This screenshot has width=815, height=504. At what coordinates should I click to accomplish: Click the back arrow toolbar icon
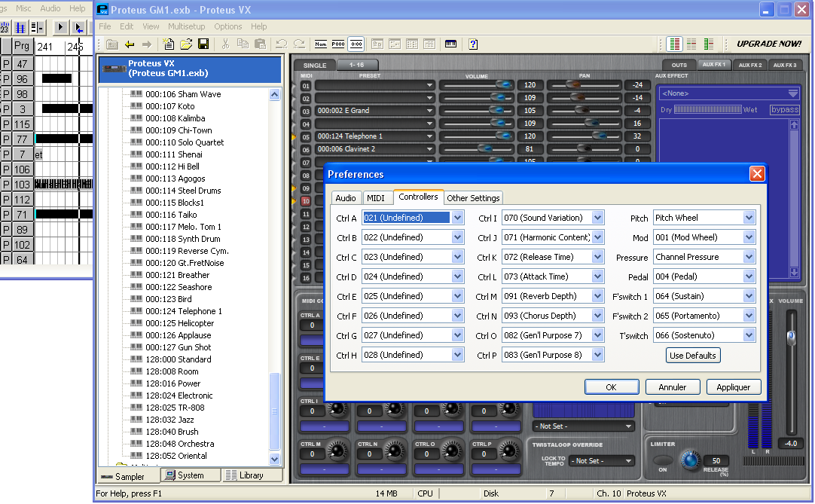coord(130,44)
